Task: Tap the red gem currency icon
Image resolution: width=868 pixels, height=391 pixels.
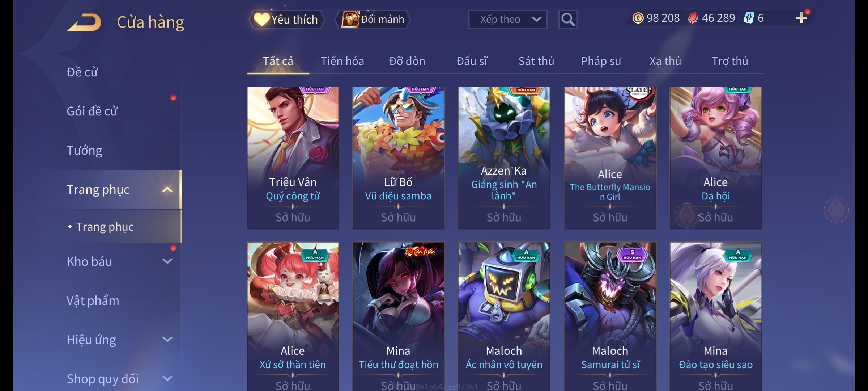Action: pyautogui.click(x=693, y=18)
